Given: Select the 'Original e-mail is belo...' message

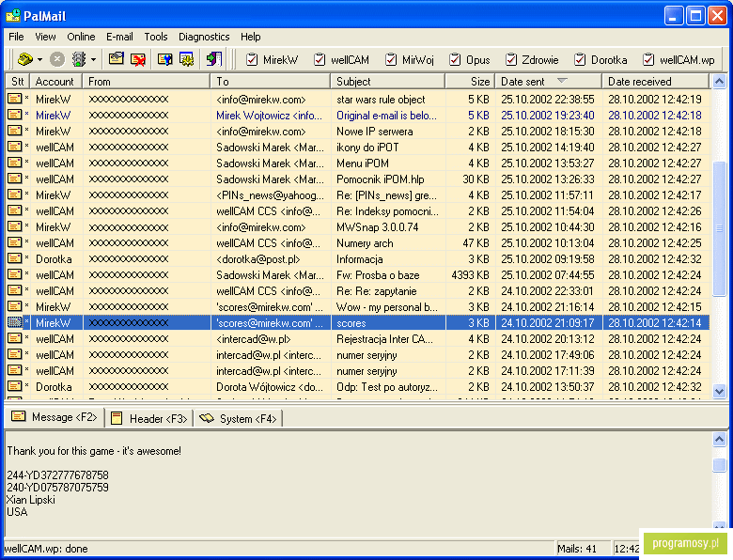Looking at the screenshot, I should (358, 115).
